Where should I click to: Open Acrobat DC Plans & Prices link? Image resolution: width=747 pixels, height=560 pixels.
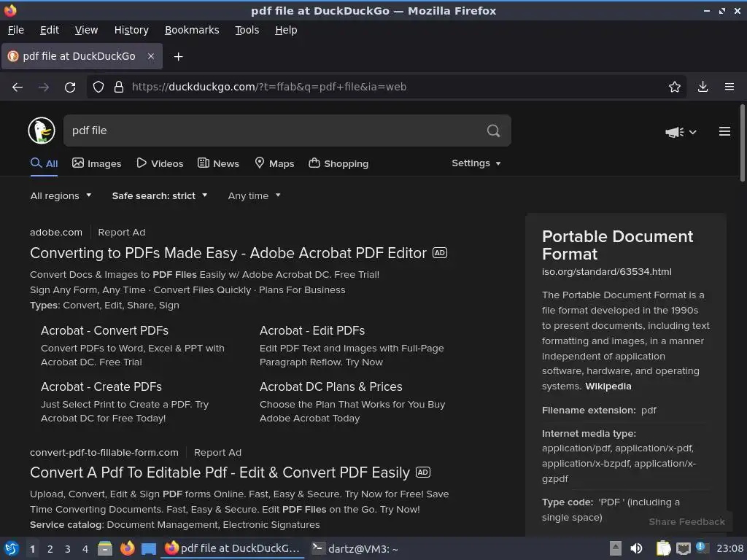330,386
